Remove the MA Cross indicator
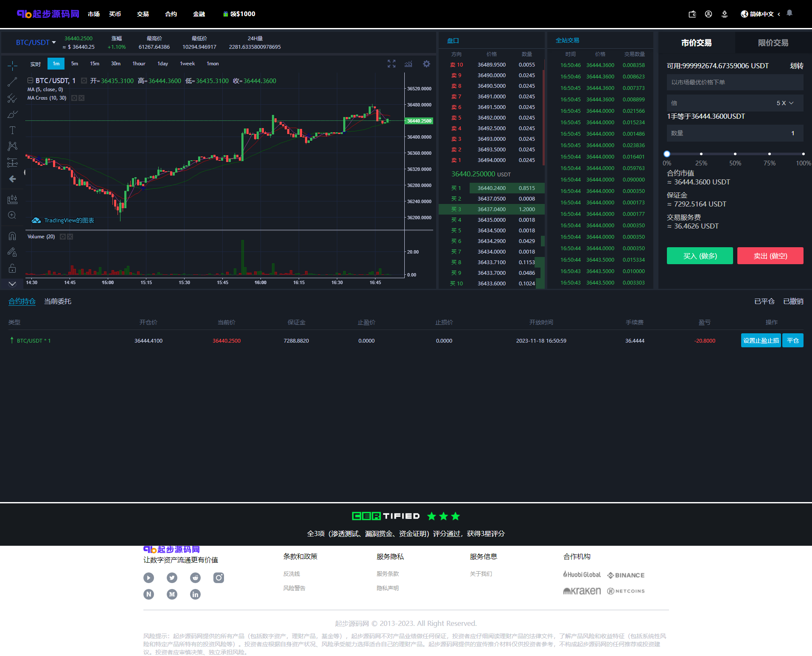 [81, 98]
